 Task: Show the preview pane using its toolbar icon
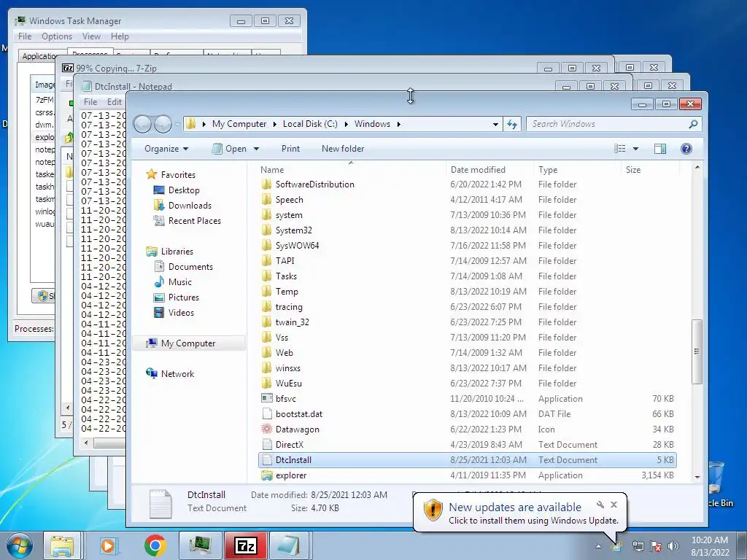(659, 149)
